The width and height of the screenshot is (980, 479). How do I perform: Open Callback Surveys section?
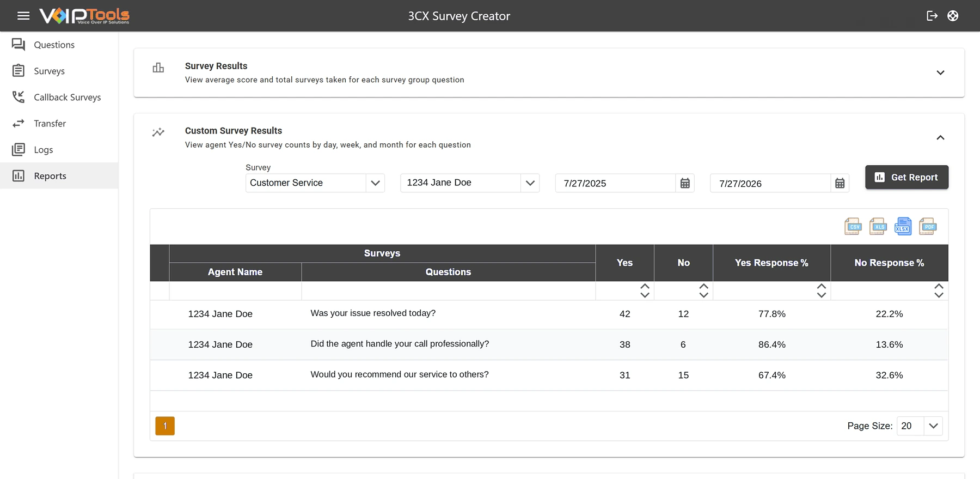[x=59, y=97]
